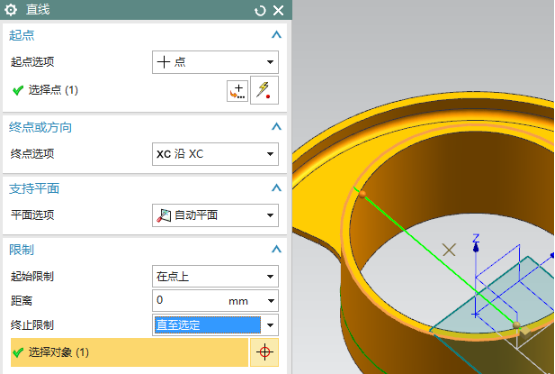Click the Z axis arrow of coordinate triad
This screenshot has width=555, height=374.
[476, 243]
